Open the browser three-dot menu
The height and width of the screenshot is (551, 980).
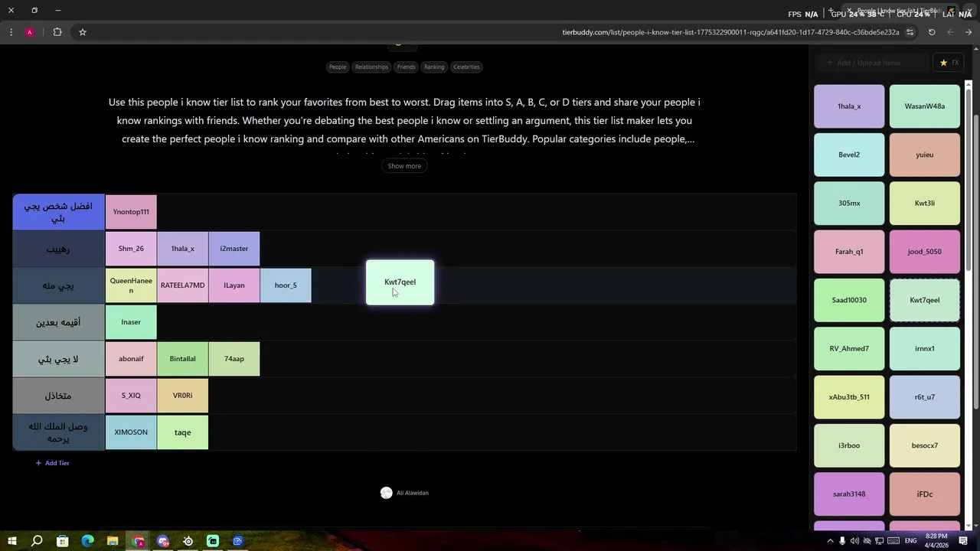tap(11, 32)
